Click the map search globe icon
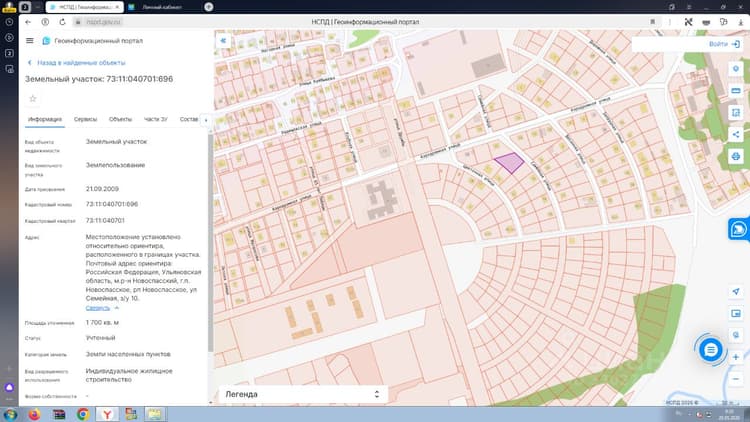Image resolution: width=750 pixels, height=422 pixels. pos(736,335)
